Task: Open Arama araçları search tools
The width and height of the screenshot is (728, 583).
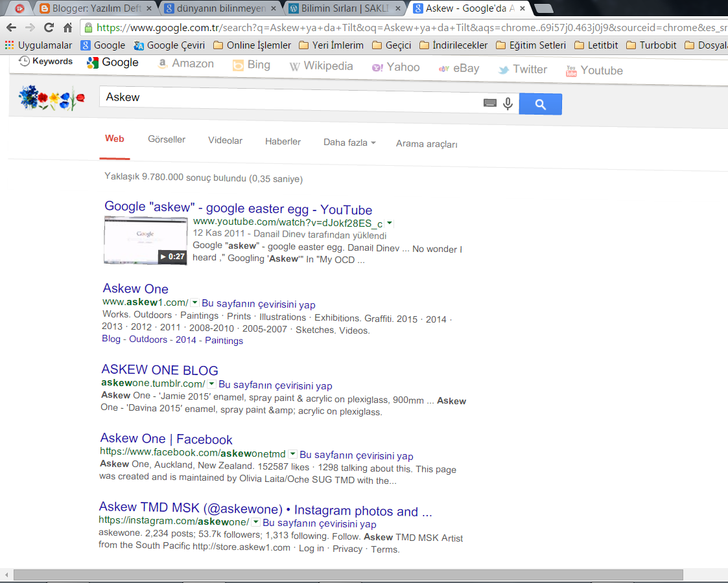Action: pyautogui.click(x=427, y=144)
